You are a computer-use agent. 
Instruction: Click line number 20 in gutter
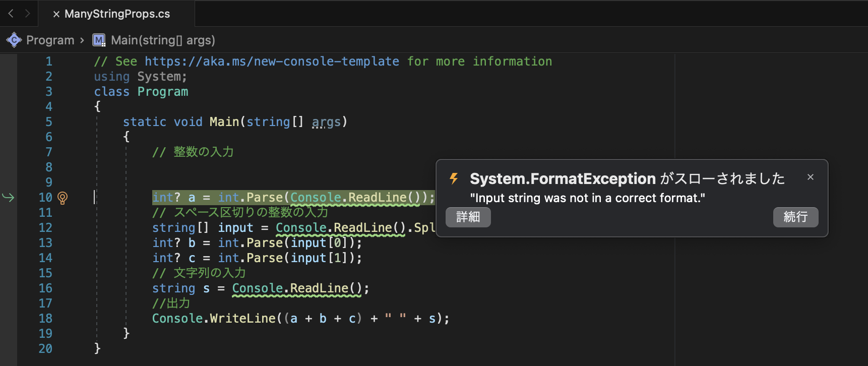[45, 349]
